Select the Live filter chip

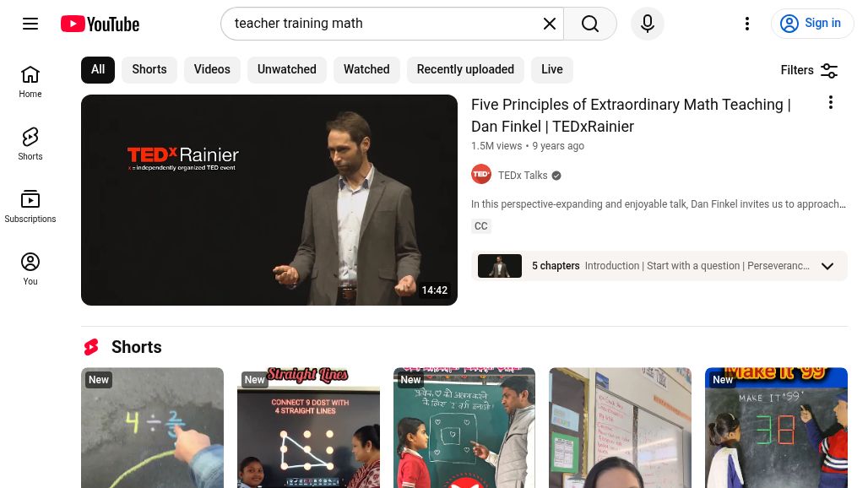(552, 70)
